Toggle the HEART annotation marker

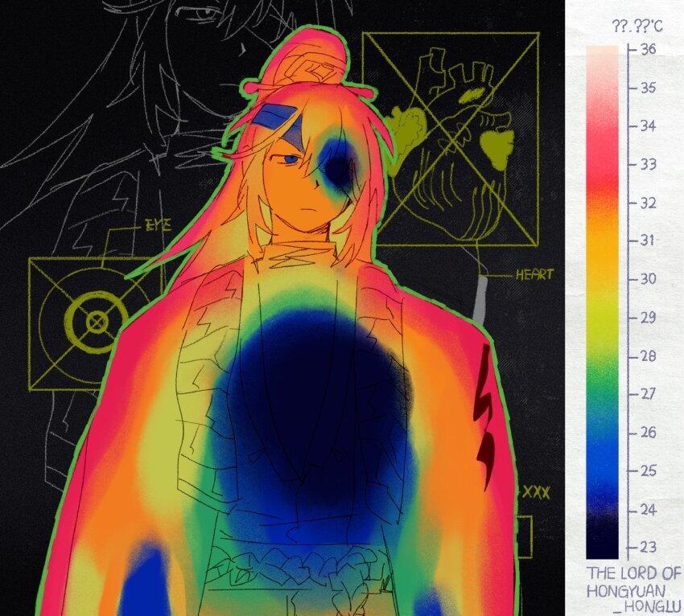click(x=533, y=273)
